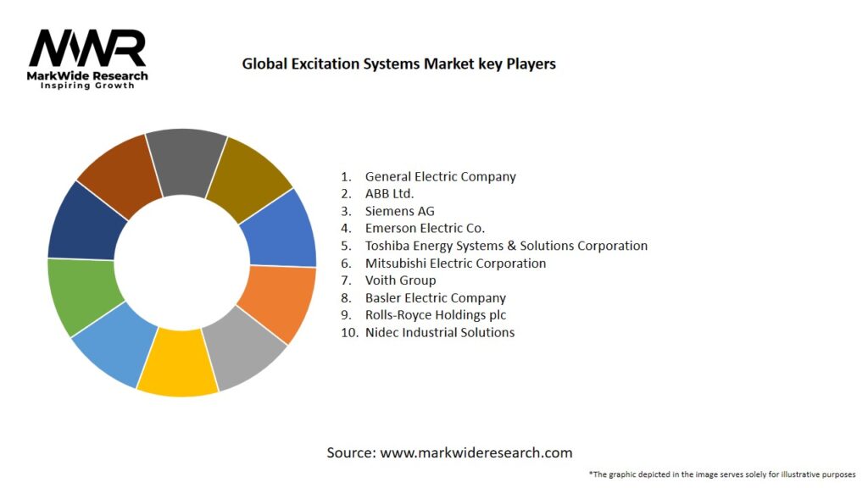Click the illustrative purposes disclaimer text
Screen dimensions: 868x488
722,474
